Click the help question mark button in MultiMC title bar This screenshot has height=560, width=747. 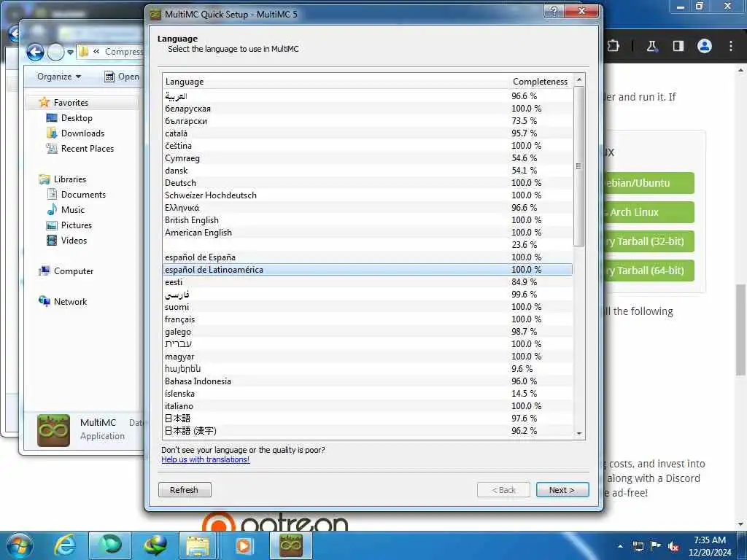554,11
